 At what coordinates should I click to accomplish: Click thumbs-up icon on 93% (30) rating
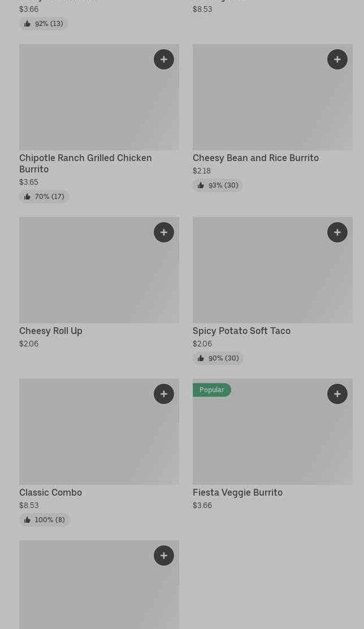click(x=201, y=185)
